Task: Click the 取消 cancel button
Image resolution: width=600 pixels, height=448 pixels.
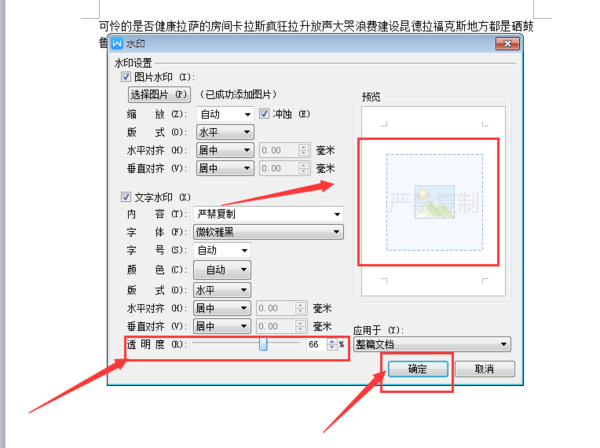Action: click(x=484, y=369)
